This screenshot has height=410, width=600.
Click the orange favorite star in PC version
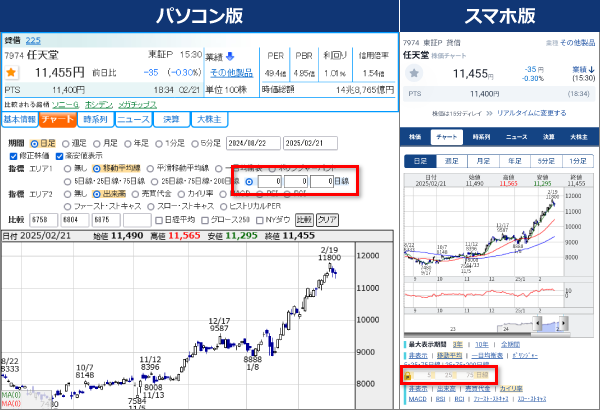pyautogui.click(x=11, y=72)
